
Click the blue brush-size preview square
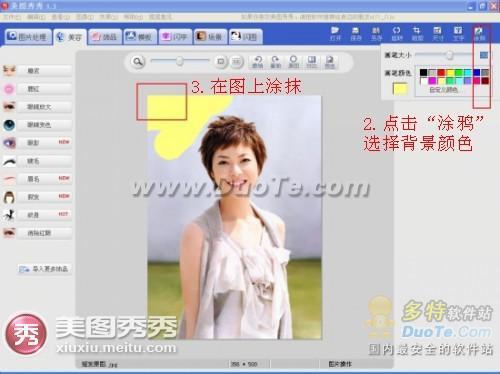pos(484,55)
